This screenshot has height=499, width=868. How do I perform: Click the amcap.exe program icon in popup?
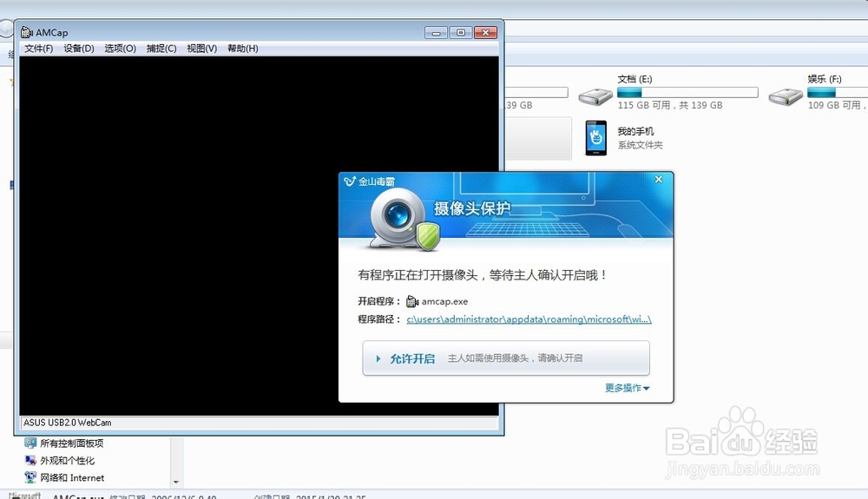(x=412, y=301)
